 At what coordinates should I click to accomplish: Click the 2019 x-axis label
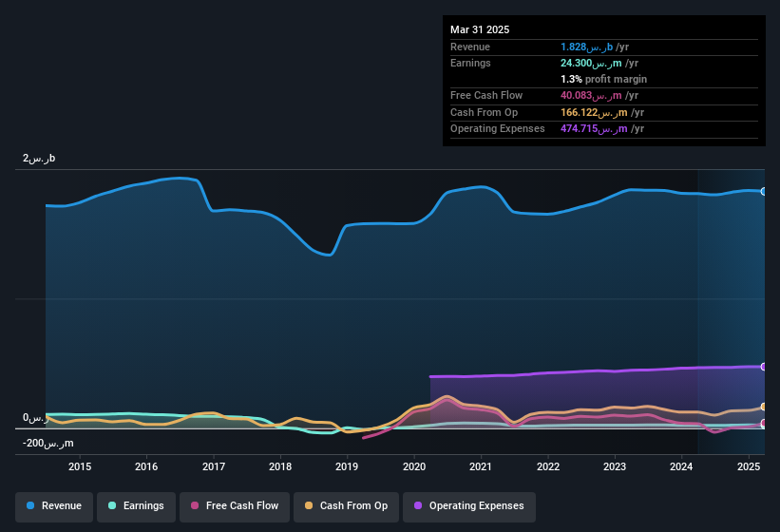[x=347, y=466]
